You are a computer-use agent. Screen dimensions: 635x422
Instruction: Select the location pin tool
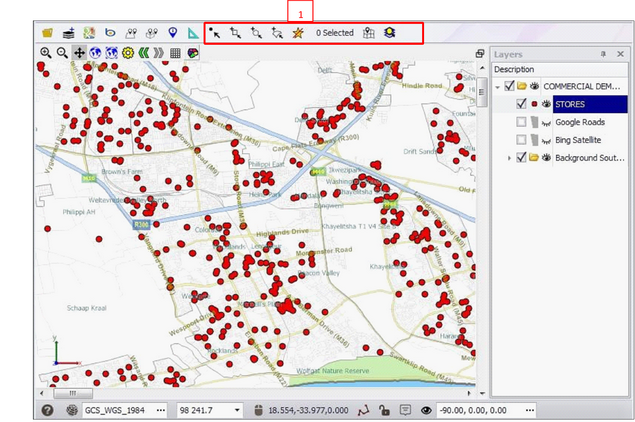click(173, 33)
